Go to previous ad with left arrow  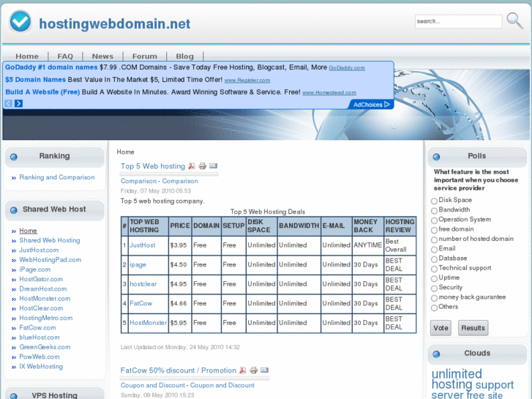pyautogui.click(x=9, y=103)
